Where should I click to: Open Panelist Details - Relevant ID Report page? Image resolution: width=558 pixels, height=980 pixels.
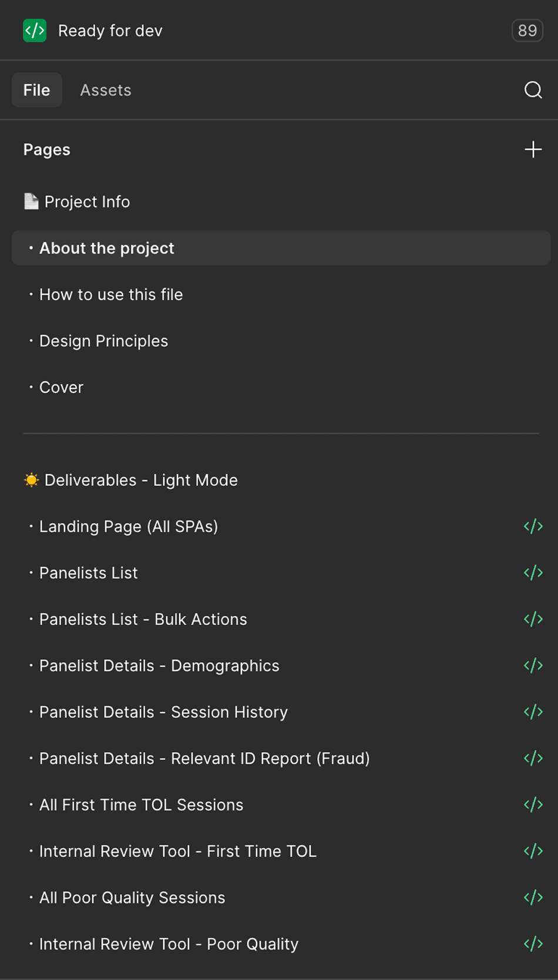[204, 759]
